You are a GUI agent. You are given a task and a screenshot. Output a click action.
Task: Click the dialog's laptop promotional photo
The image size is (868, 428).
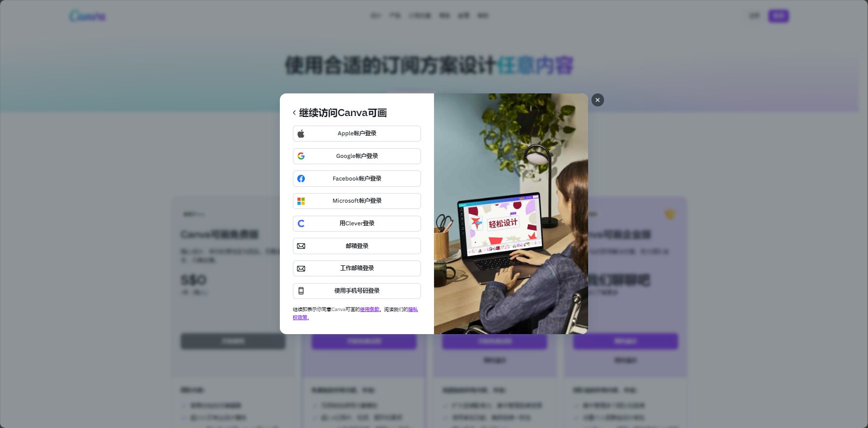(x=511, y=214)
